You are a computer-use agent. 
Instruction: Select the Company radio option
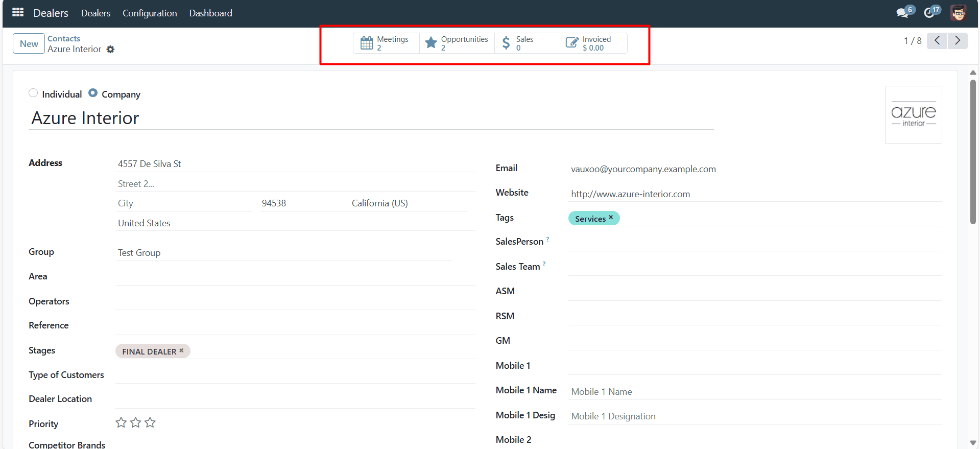(x=93, y=93)
